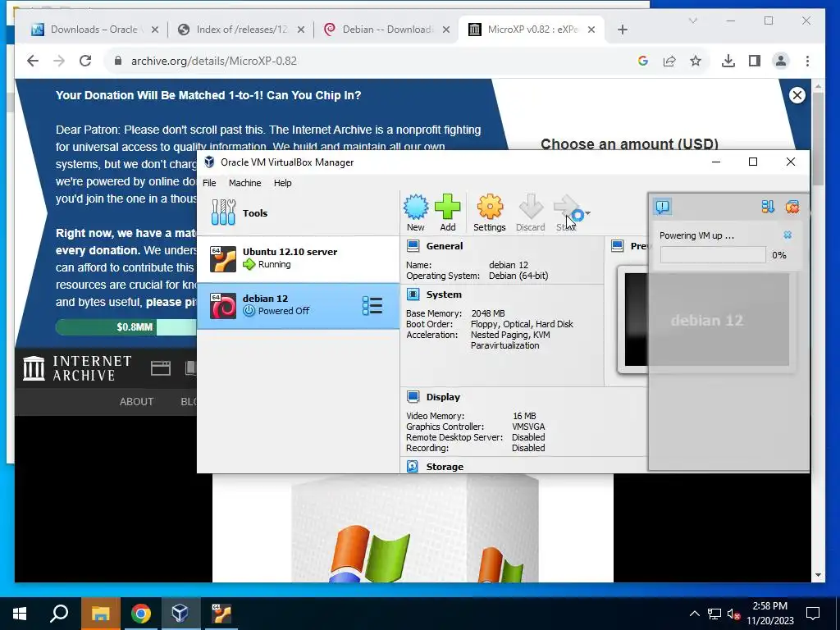Reload the archive.org page
Image resolution: width=840 pixels, height=630 pixels.
tap(85, 61)
